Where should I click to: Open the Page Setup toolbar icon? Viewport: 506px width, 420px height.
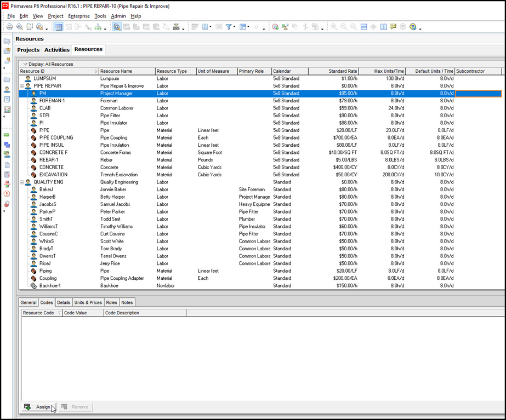click(x=30, y=27)
